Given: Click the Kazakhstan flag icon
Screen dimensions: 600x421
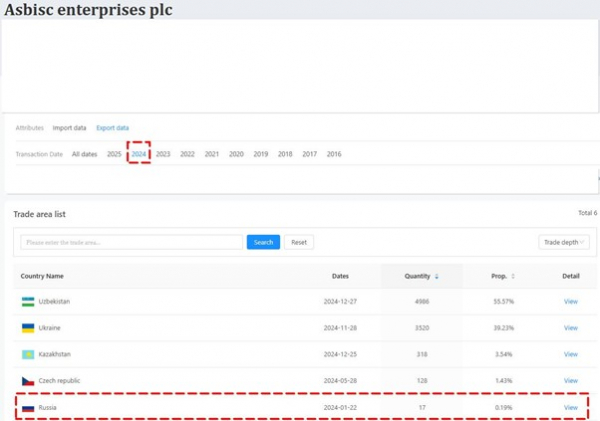Looking at the screenshot, I should (28, 354).
